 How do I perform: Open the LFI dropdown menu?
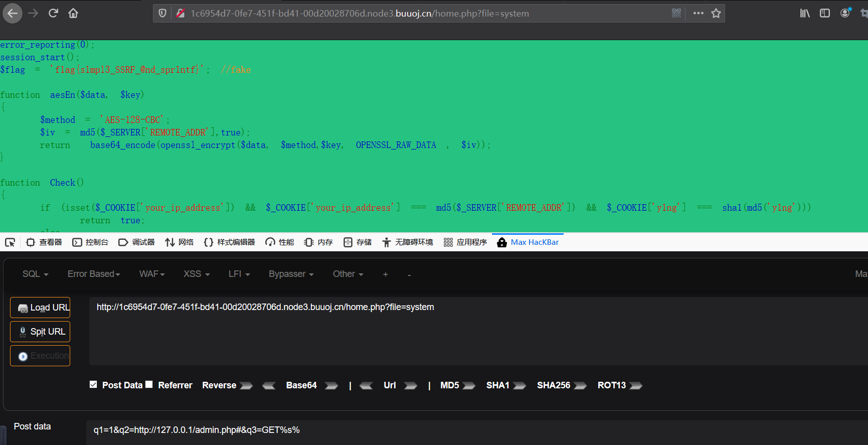[x=239, y=274]
